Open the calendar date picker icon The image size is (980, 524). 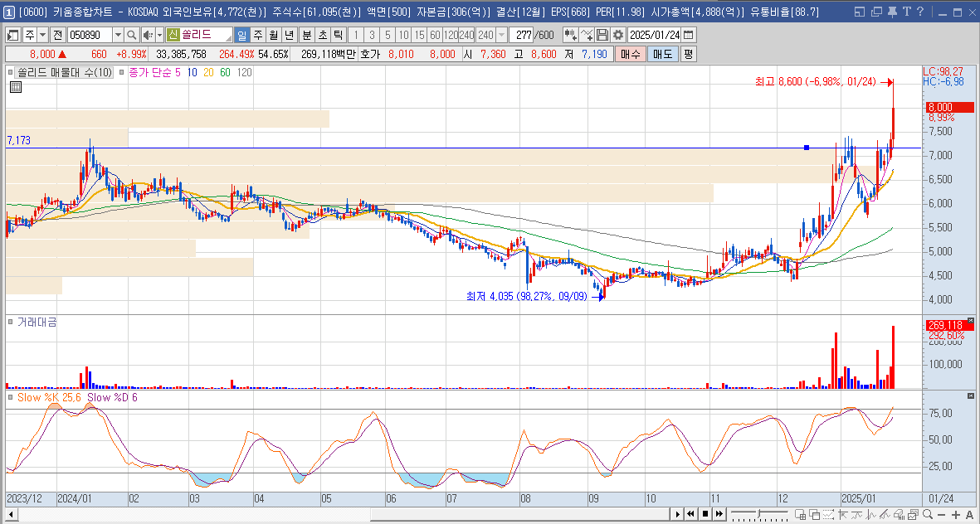[689, 35]
